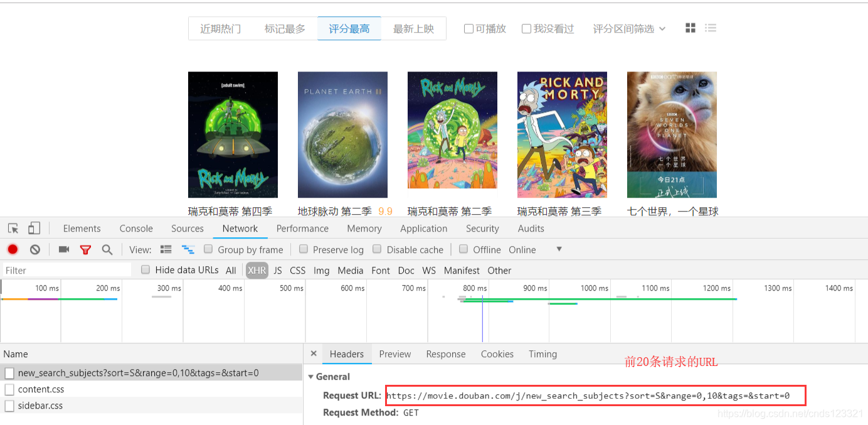
Task: Open the 七个世界，一个星球 poster
Action: pos(672,135)
